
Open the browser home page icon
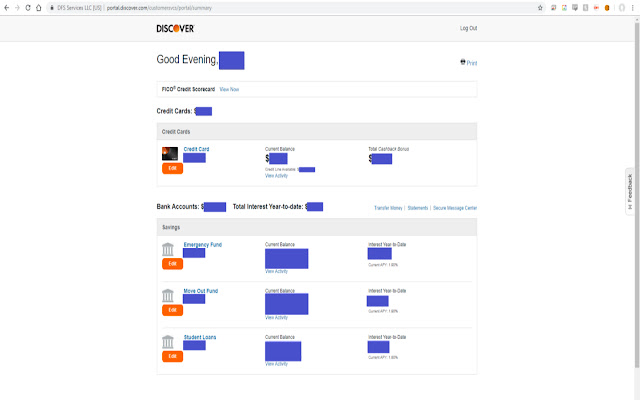[x=38, y=8]
